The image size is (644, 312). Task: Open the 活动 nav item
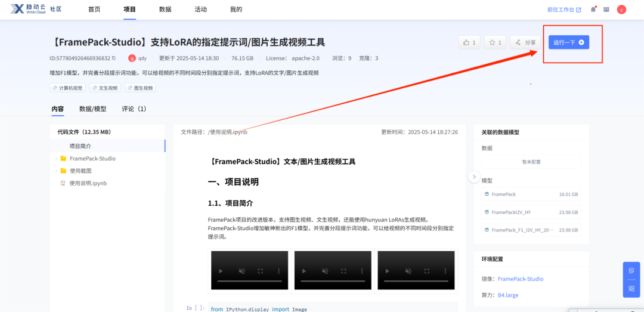coord(200,9)
